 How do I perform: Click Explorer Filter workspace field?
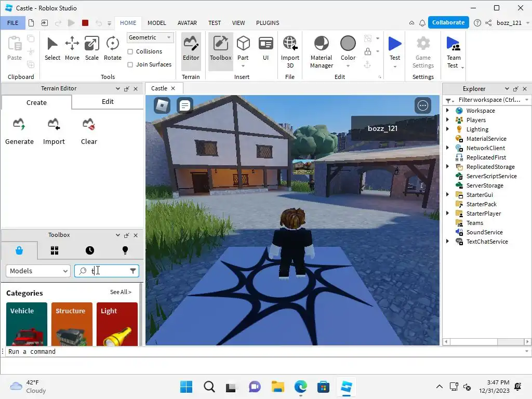(489, 100)
